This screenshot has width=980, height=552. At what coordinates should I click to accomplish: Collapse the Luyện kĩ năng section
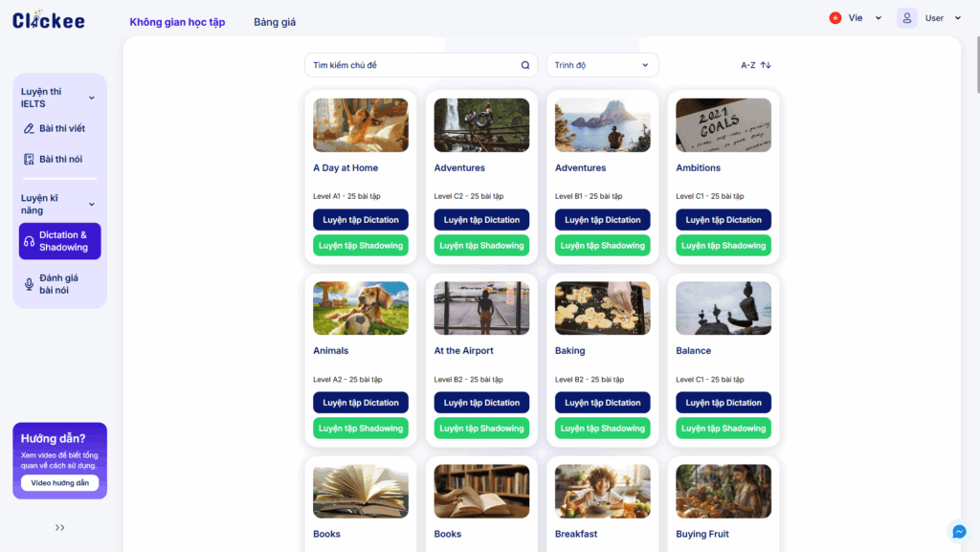92,204
